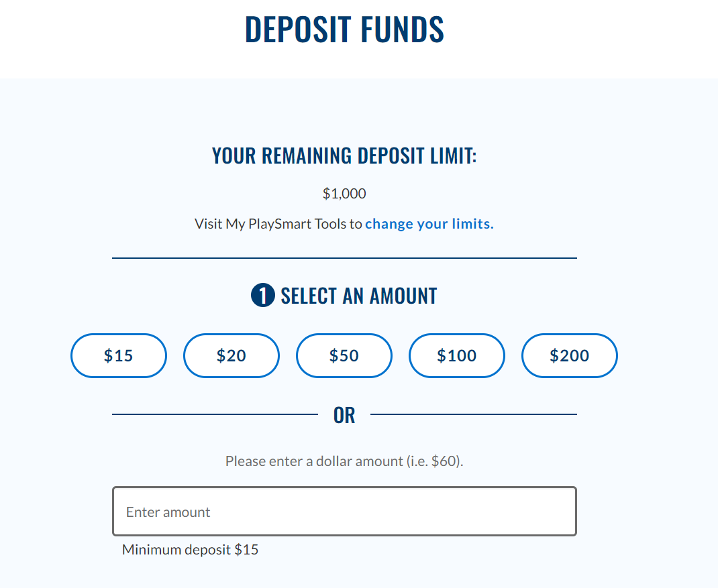
Task: Focus the Enter amount input field
Action: click(344, 511)
